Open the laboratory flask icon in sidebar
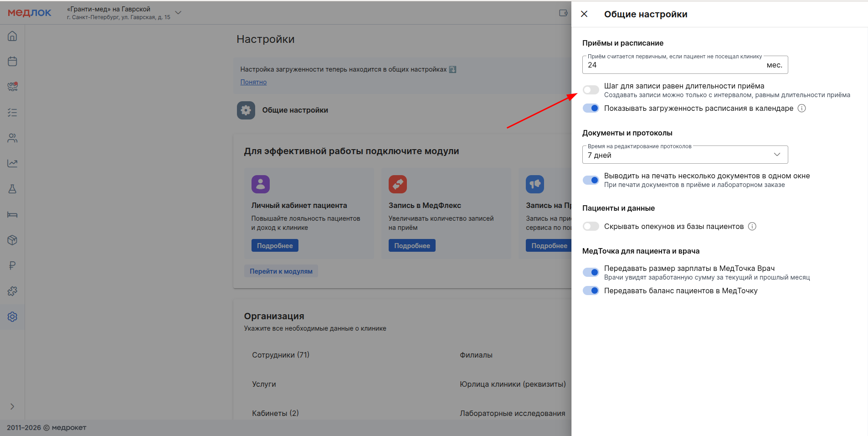 click(x=12, y=189)
